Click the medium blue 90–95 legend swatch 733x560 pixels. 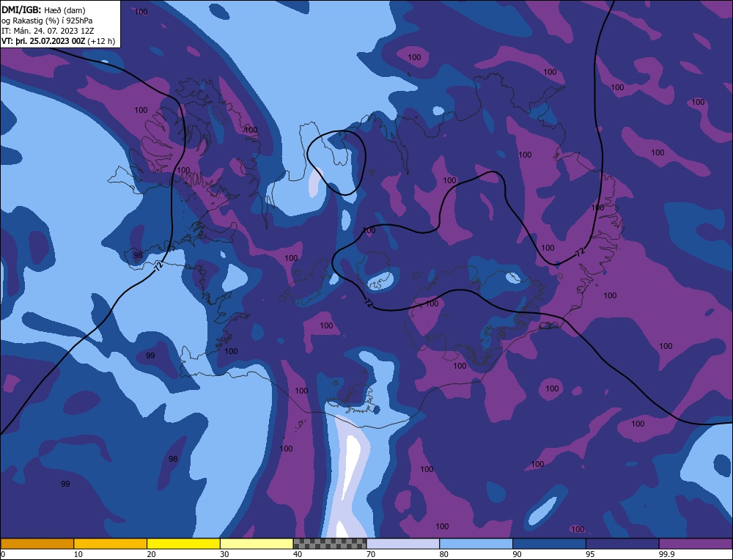549,543
